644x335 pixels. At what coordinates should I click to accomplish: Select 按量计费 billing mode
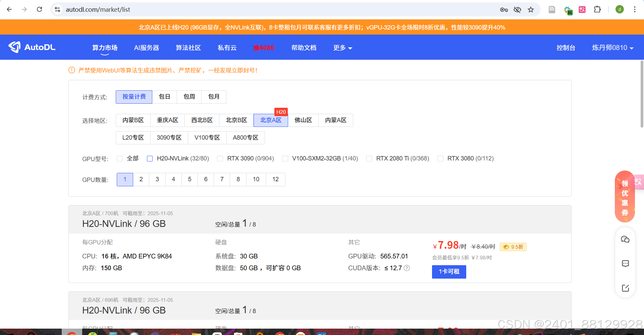(134, 97)
